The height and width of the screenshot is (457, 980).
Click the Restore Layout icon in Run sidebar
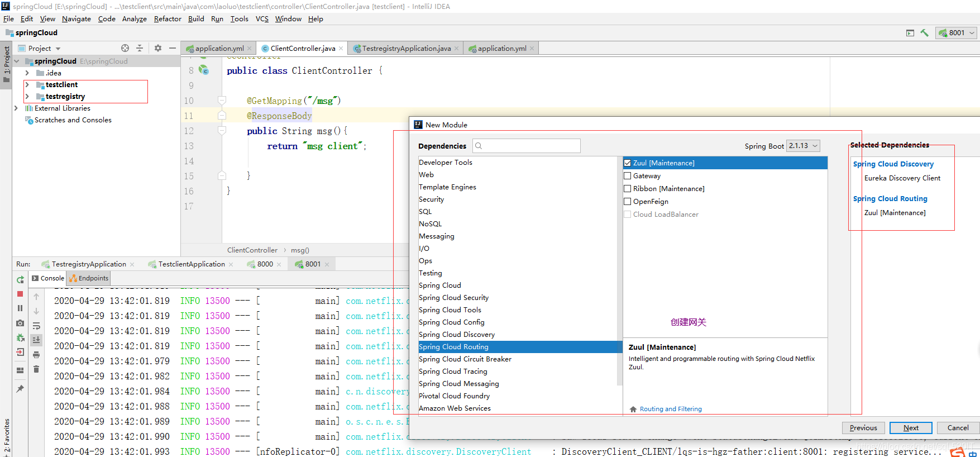click(20, 370)
